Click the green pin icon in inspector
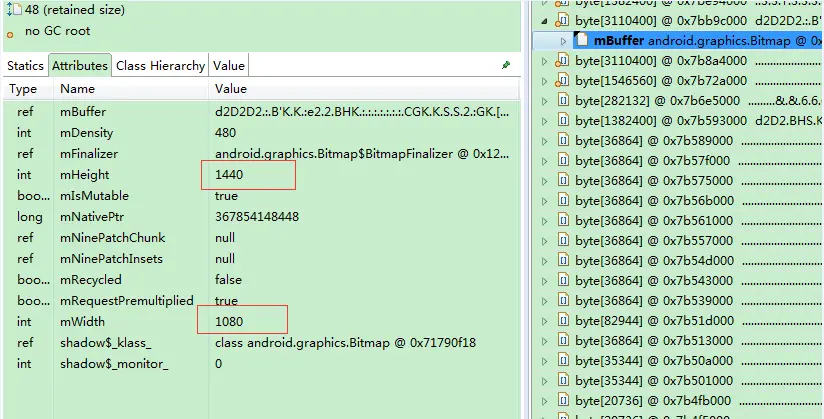Image resolution: width=824 pixels, height=419 pixels. [x=506, y=65]
